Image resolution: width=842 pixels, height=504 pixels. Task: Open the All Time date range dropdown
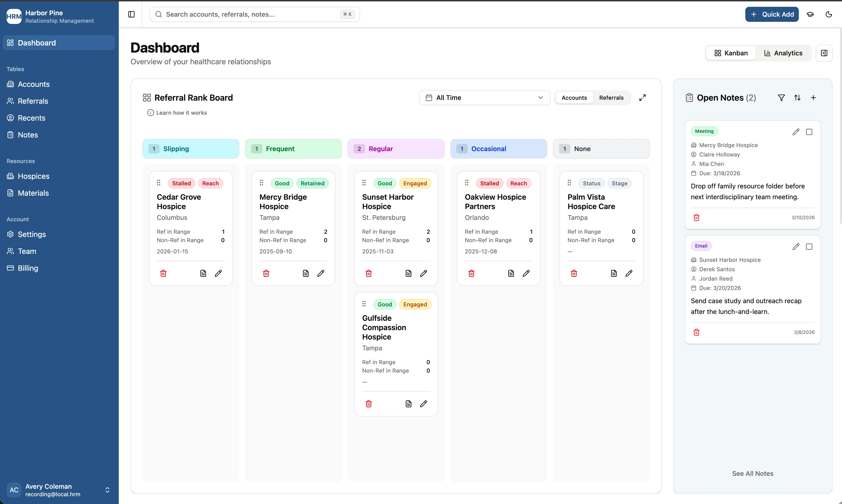[484, 97]
